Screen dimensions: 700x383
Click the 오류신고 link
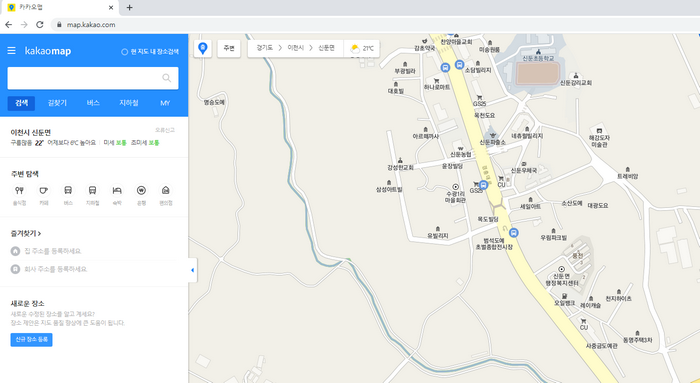pyautogui.click(x=165, y=130)
